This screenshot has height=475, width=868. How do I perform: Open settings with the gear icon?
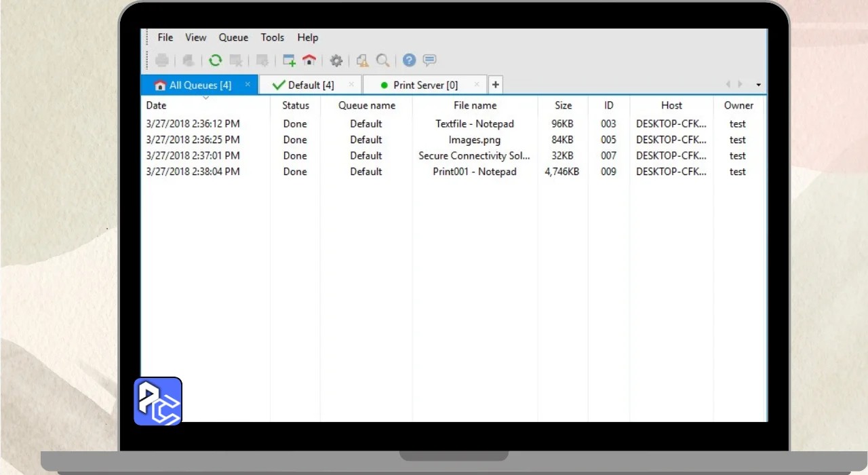[x=336, y=60]
